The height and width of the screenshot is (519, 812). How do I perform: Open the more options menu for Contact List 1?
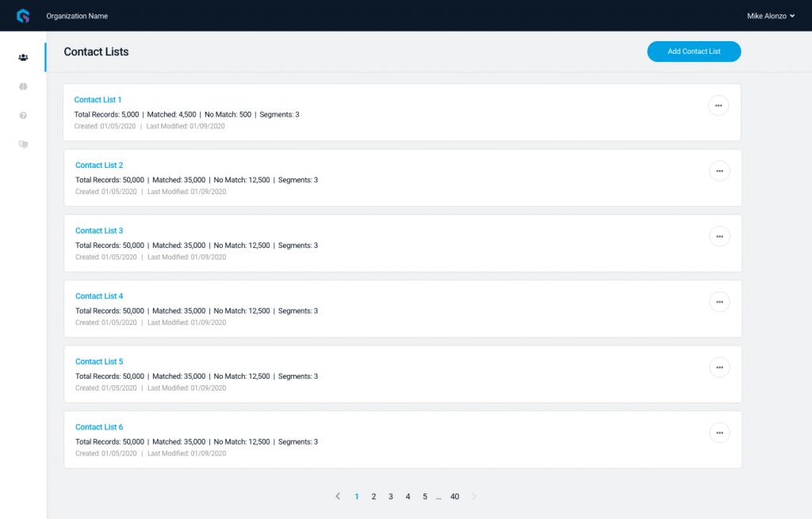[718, 105]
